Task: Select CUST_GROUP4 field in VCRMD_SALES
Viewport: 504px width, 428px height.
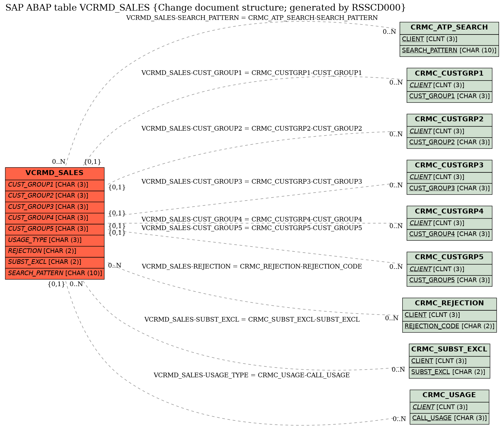Action: (55, 218)
